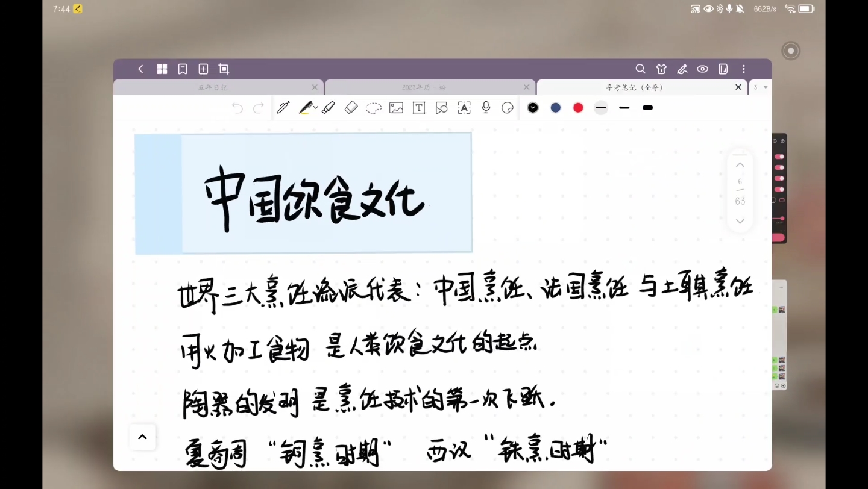Select the shapes tool

pos(441,108)
